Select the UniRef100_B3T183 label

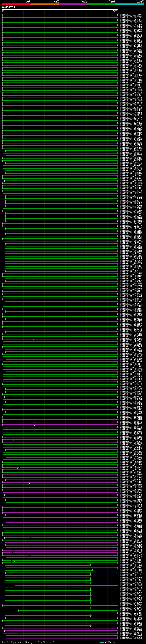click(x=131, y=618)
